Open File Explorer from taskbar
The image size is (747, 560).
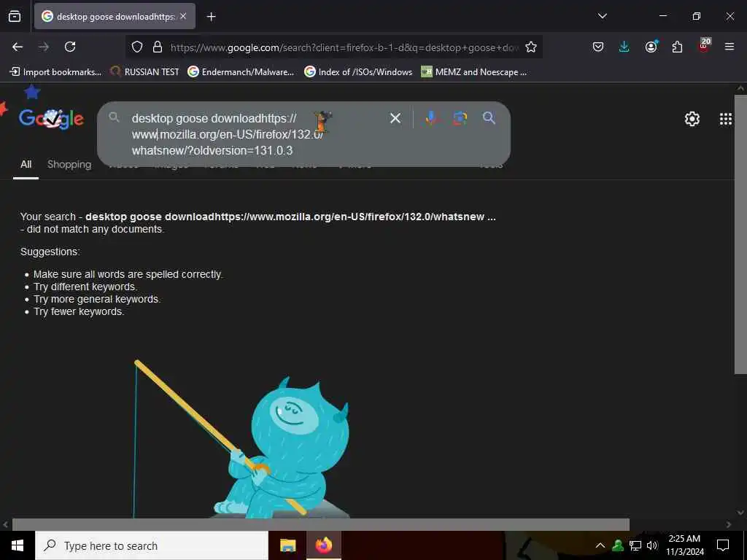tap(287, 545)
